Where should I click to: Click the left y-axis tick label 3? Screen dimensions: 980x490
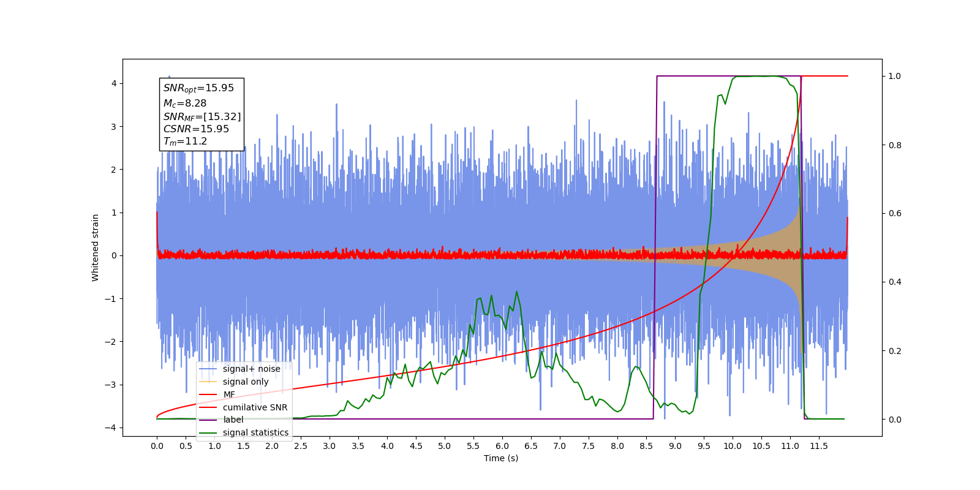[113, 127]
